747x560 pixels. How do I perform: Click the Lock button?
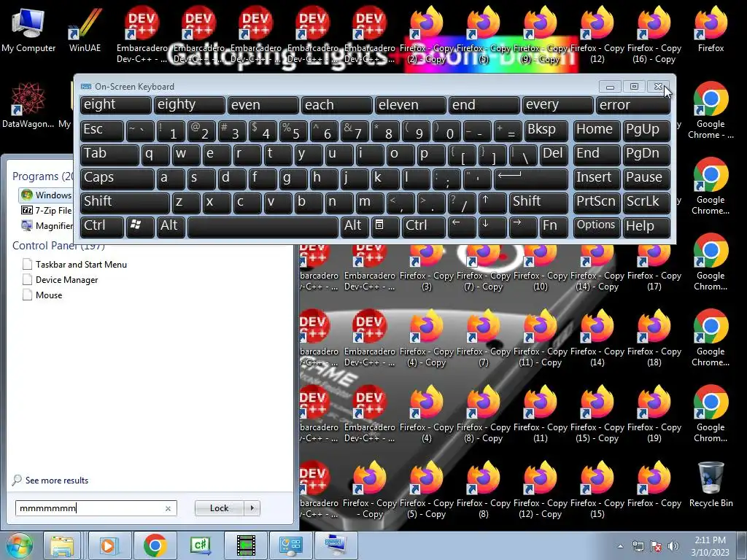coord(219,508)
